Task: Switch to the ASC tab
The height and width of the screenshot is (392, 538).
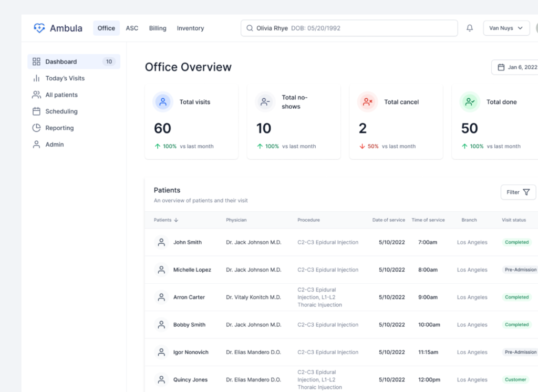Action: (132, 28)
